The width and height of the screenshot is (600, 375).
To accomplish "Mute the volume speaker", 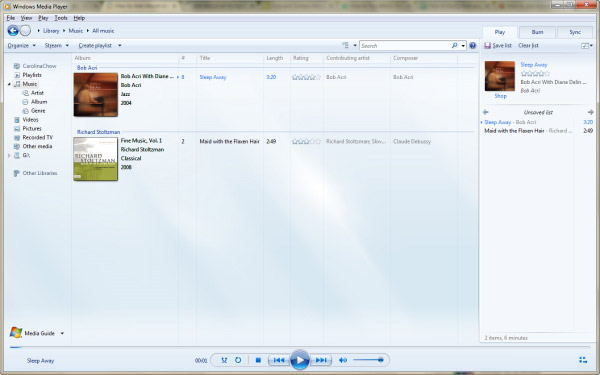I will (343, 360).
